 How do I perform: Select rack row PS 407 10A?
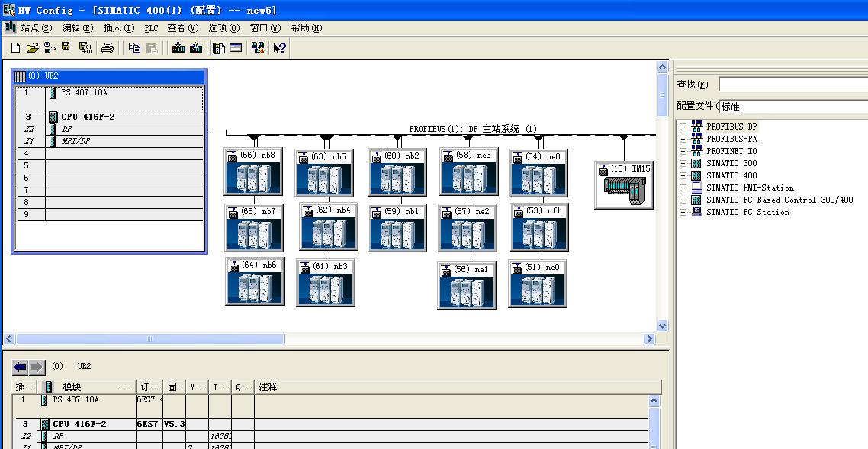tap(110, 98)
